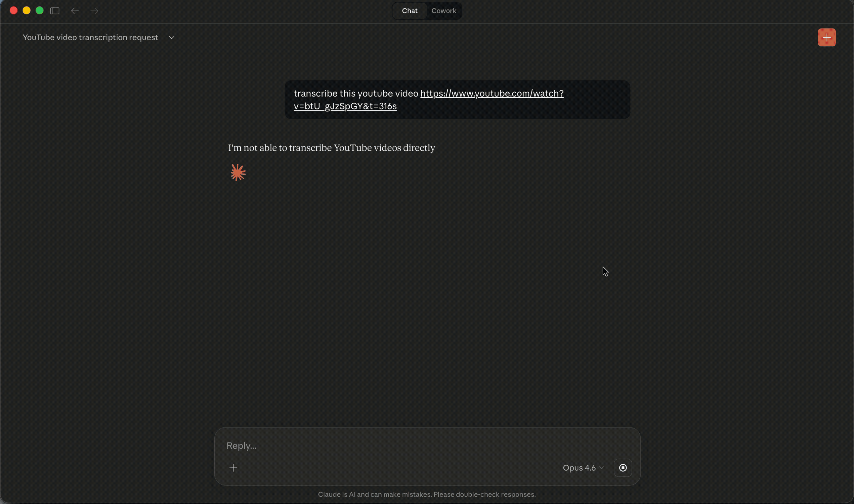
Task: Minimize the window with the yellow button
Action: tap(27, 10)
